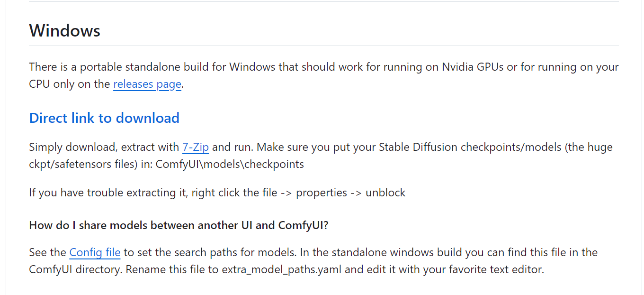The width and height of the screenshot is (644, 295).
Task: Open the Config file link
Action: (95, 252)
